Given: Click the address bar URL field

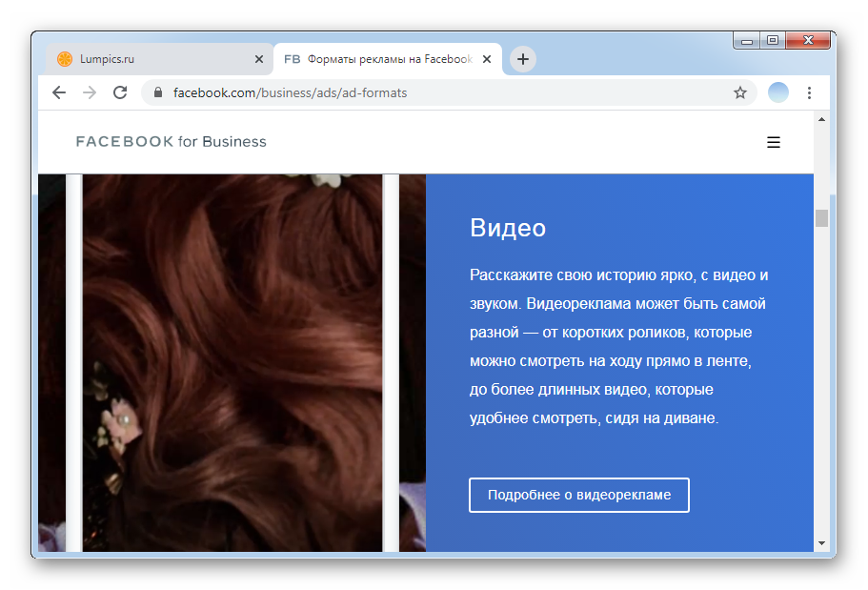Looking at the screenshot, I should 429,93.
